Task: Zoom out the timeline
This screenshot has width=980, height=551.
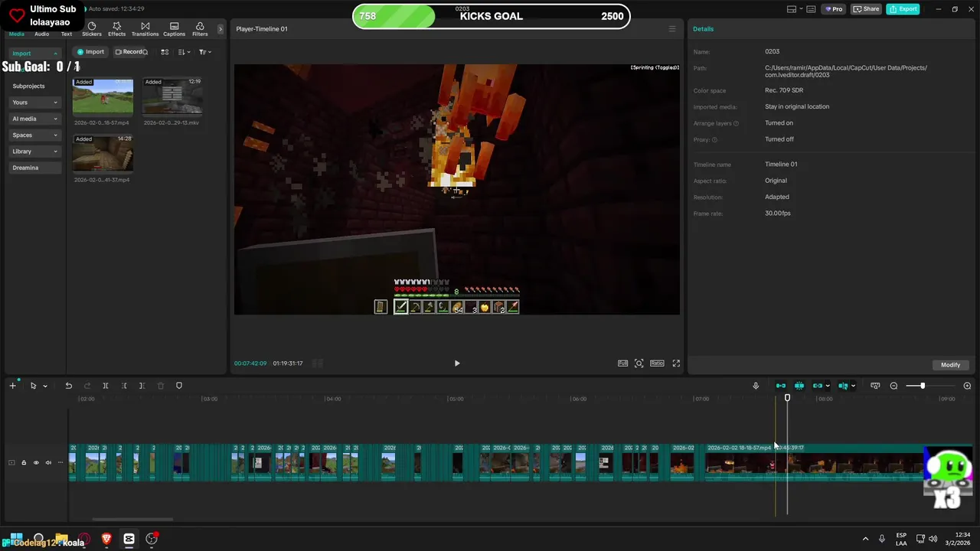Action: pyautogui.click(x=893, y=386)
